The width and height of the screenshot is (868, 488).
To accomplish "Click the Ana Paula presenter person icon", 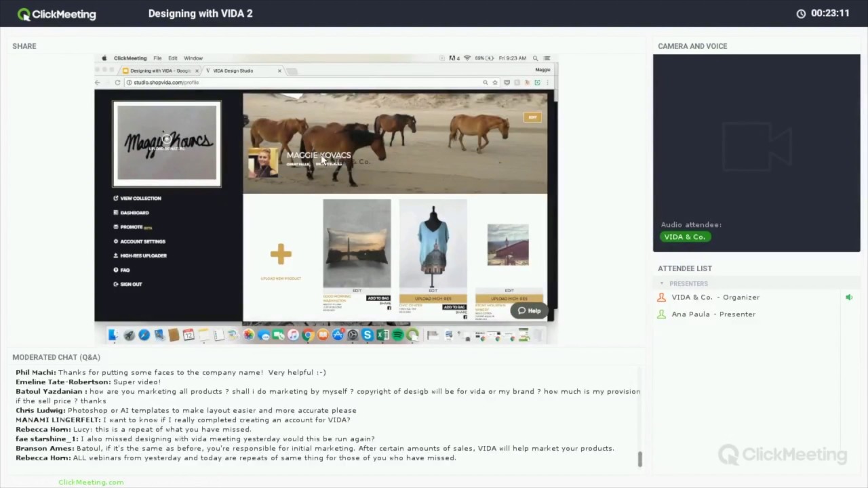I will click(x=662, y=314).
